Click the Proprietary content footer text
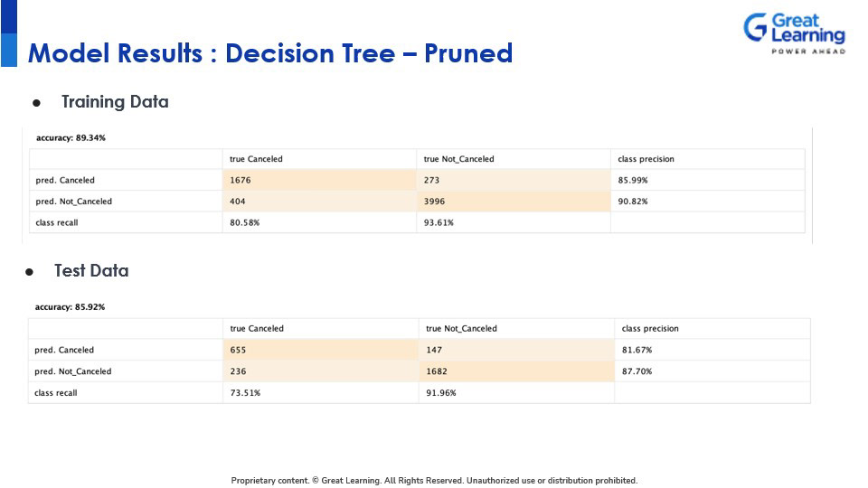868x488 pixels. click(x=434, y=481)
